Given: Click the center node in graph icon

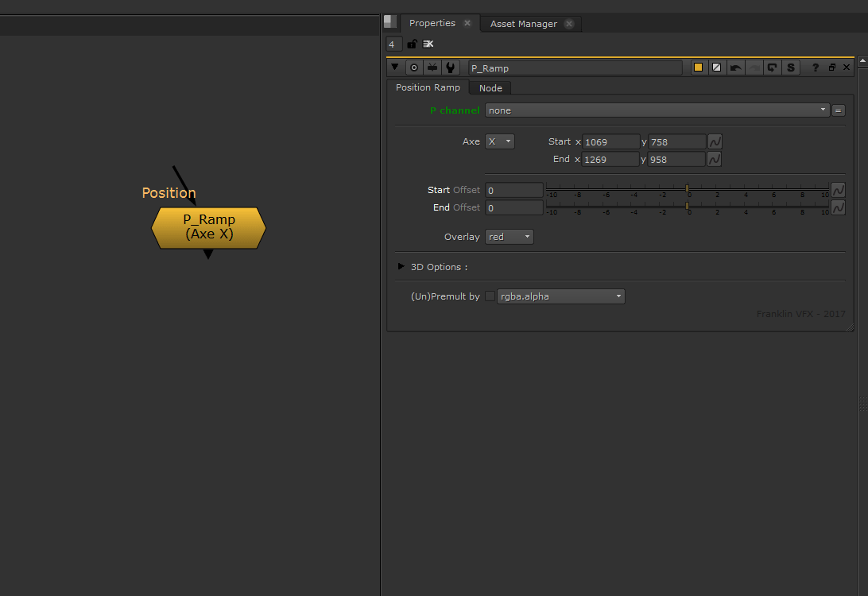Looking at the screenshot, I should coord(414,68).
